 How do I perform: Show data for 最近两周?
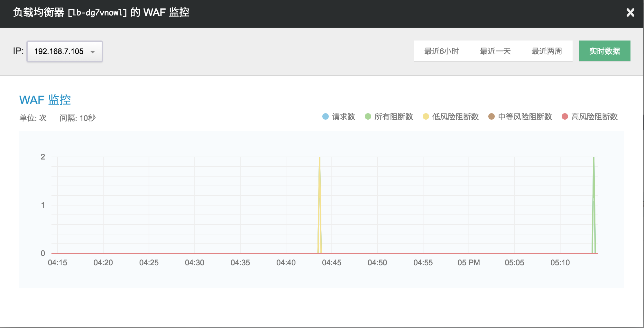click(546, 51)
